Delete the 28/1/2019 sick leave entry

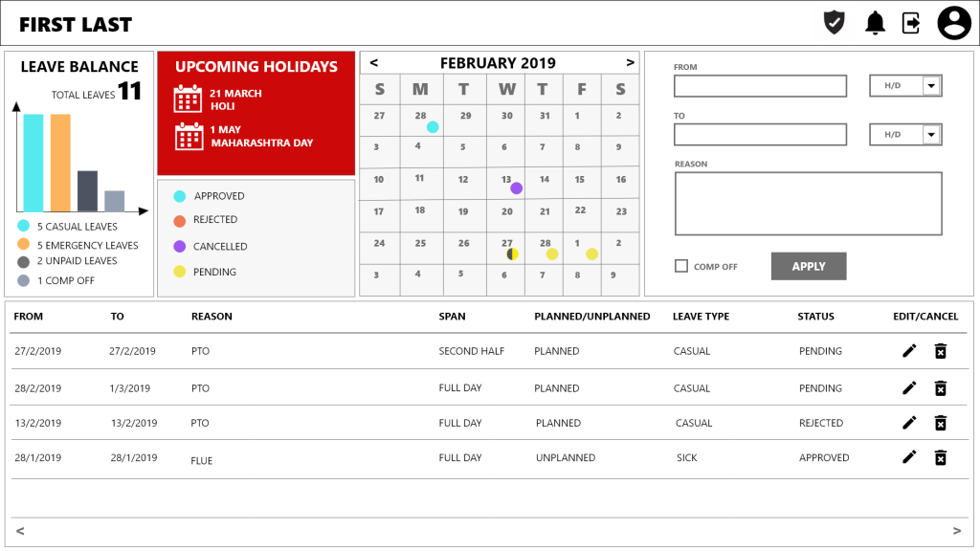point(940,457)
